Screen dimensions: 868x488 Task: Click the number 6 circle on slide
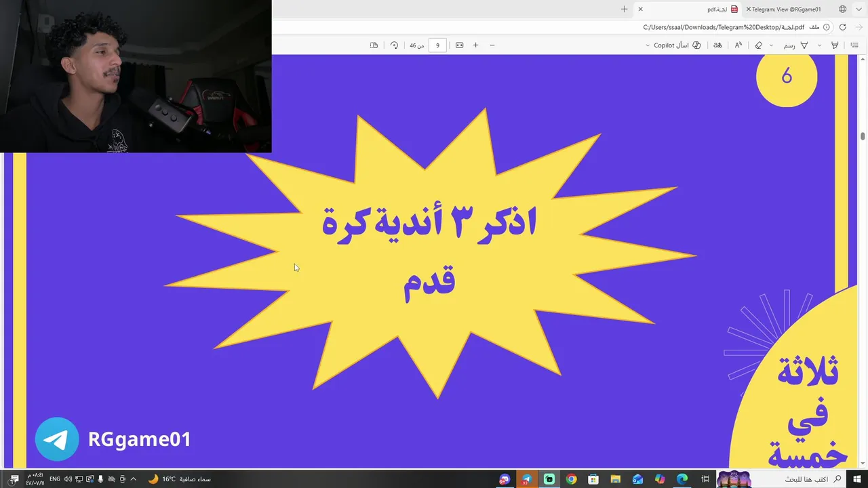point(787,77)
